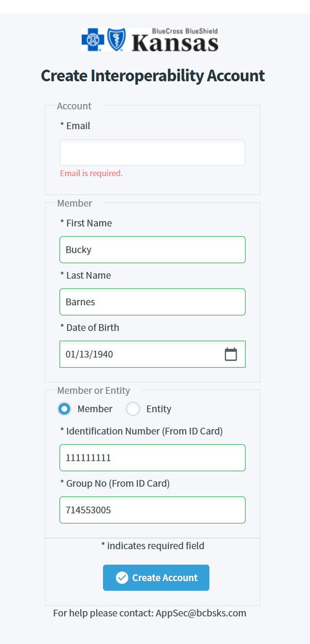Click the "* Email" field label
310x644 pixels.
point(75,126)
